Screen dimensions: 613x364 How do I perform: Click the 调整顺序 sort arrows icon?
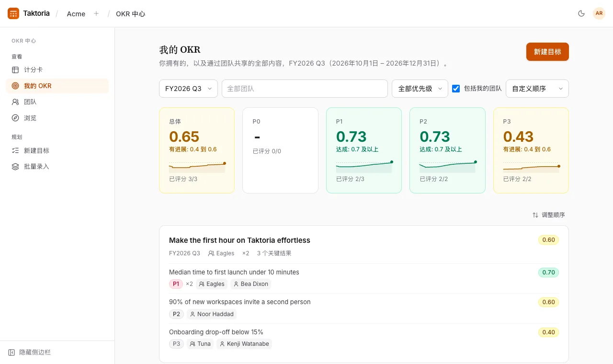pyautogui.click(x=535, y=215)
